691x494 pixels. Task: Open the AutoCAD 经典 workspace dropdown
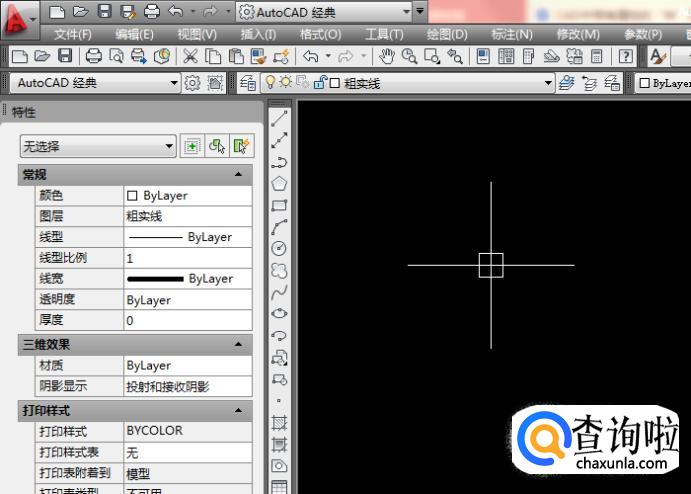tap(96, 83)
